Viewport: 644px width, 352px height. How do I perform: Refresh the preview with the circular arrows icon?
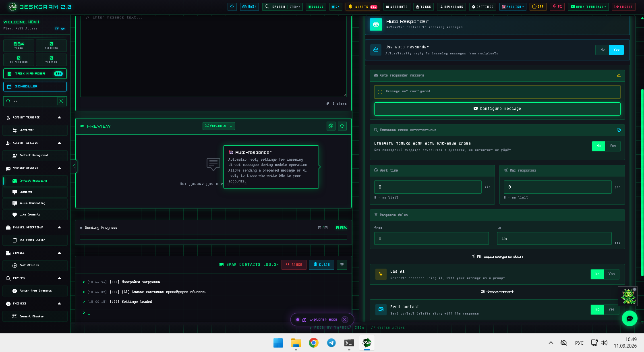tap(342, 126)
